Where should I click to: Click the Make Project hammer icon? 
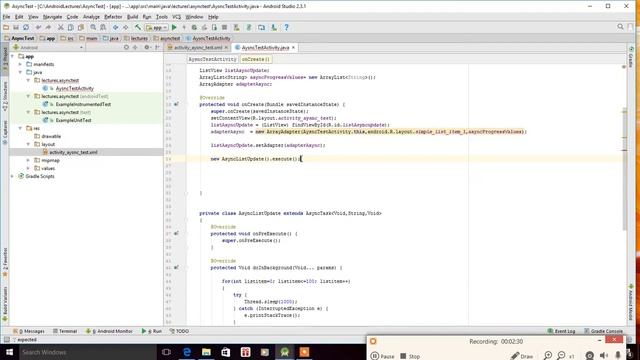138,27
